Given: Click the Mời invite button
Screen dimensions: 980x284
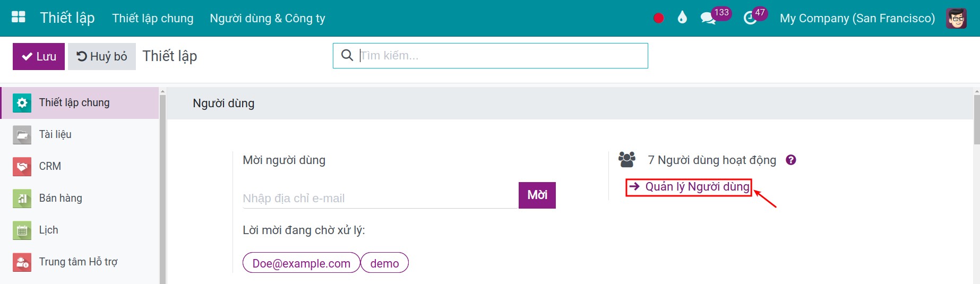Looking at the screenshot, I should (537, 195).
